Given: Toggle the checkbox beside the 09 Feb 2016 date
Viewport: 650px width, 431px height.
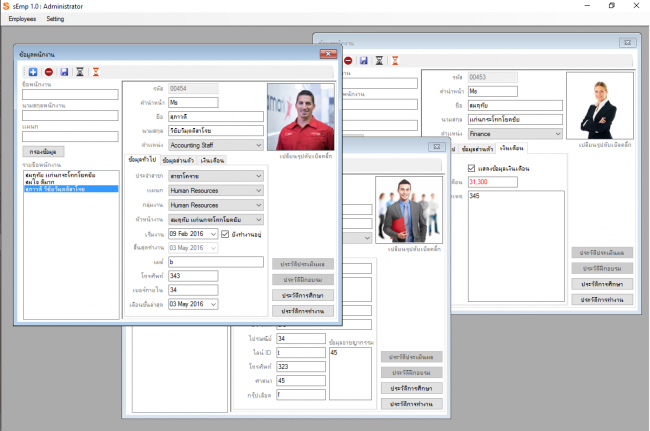Looking at the screenshot, I should click(x=225, y=234).
